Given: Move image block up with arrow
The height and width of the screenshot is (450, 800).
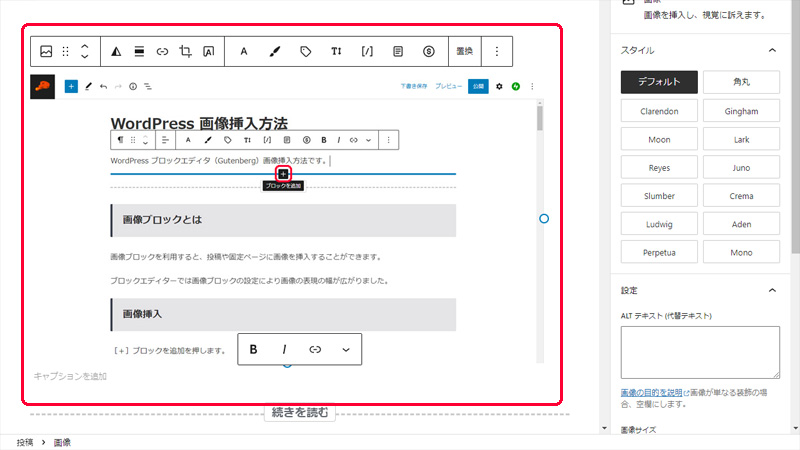Looking at the screenshot, I should point(85,46).
